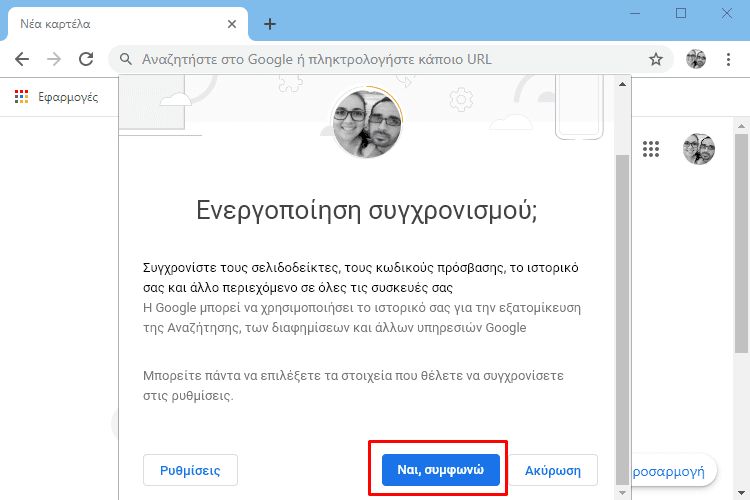
Task: Click the profile photo in sync dialog
Action: [x=368, y=122]
